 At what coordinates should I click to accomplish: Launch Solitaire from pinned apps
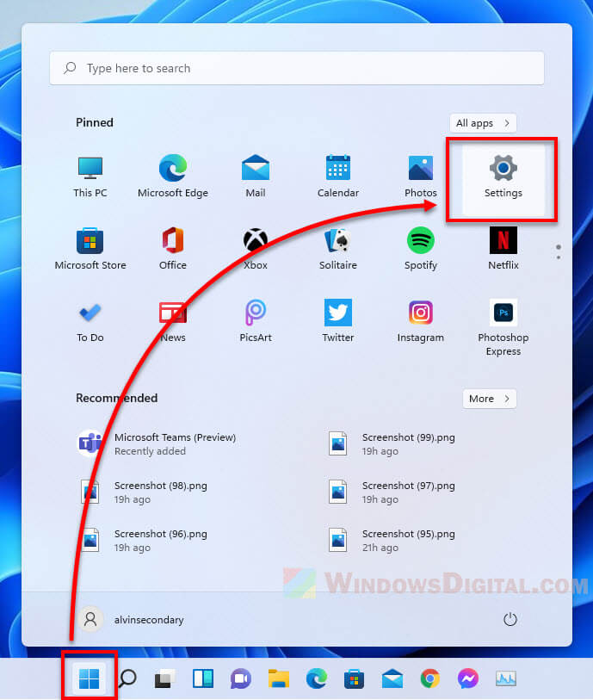[x=337, y=249]
